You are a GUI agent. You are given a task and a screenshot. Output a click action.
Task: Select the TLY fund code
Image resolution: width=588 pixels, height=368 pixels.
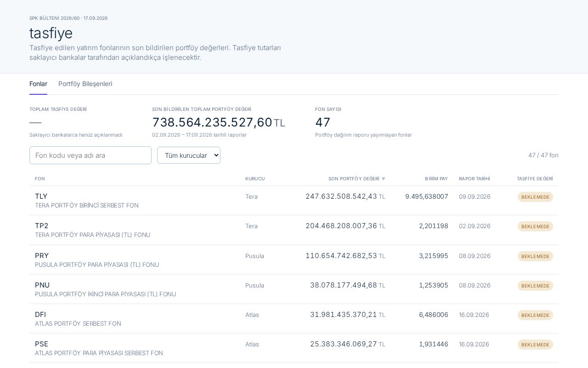41,196
